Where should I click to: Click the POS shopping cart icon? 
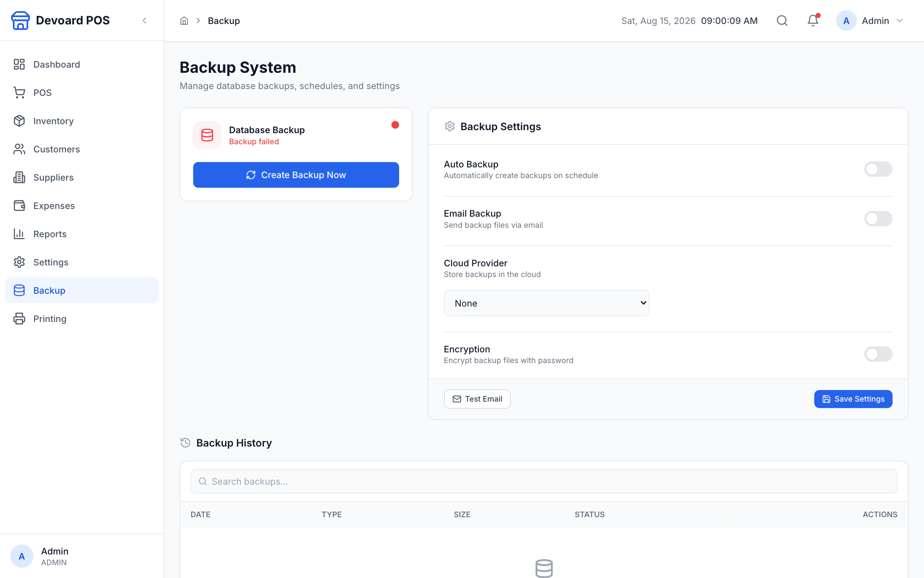click(x=19, y=92)
